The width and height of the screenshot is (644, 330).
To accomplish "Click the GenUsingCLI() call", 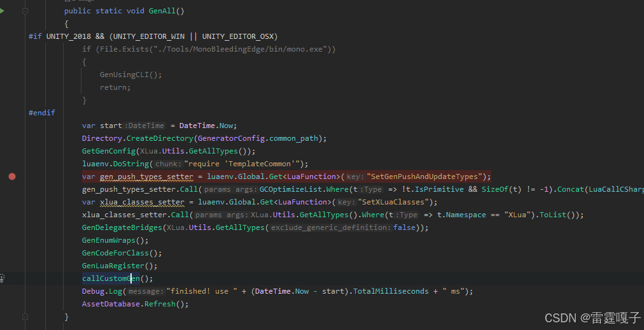I will [130, 75].
